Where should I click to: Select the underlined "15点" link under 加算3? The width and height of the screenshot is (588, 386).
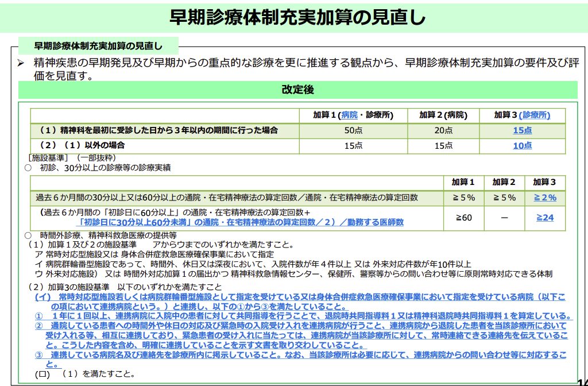pyautogui.click(x=522, y=130)
